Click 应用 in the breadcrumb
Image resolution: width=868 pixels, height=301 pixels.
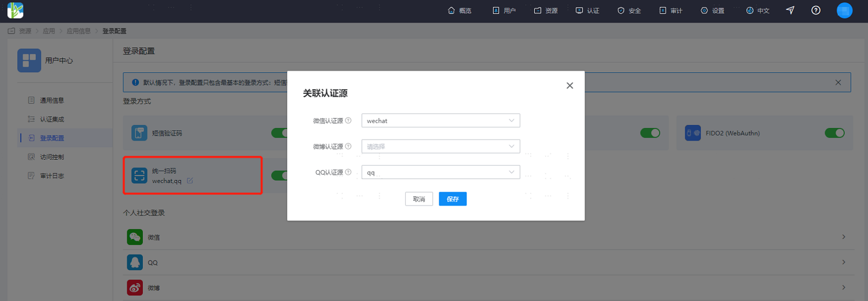coord(49,31)
